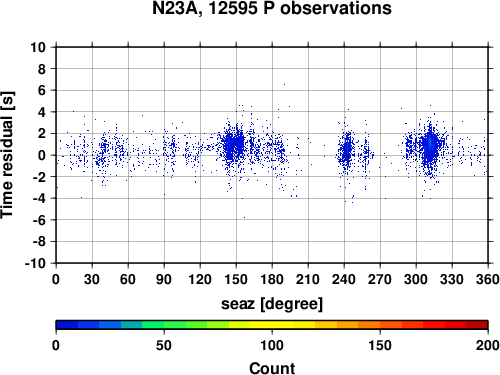This screenshot has width=500, height=375.
Task: Click the y-axis tick label 10
Action: point(38,47)
